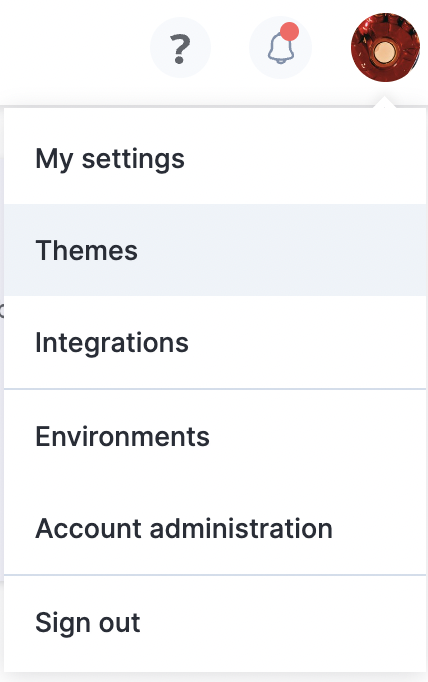Viewport: 428px width, 682px height.
Task: Click the user profile avatar
Action: 385,47
